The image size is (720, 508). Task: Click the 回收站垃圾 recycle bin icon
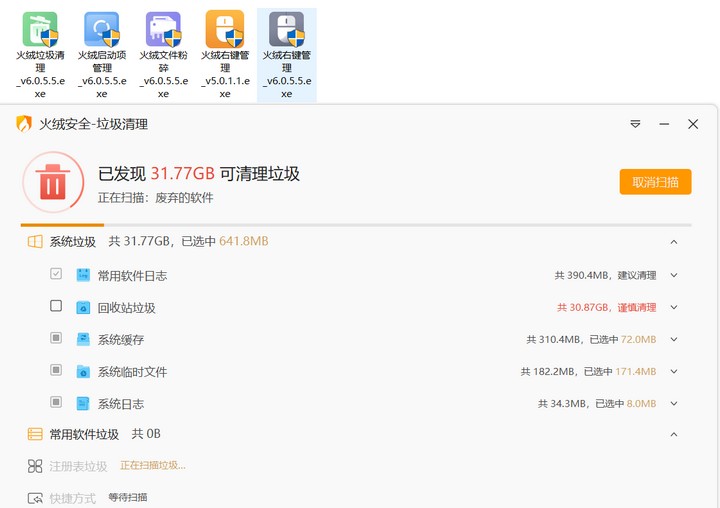[83, 307]
